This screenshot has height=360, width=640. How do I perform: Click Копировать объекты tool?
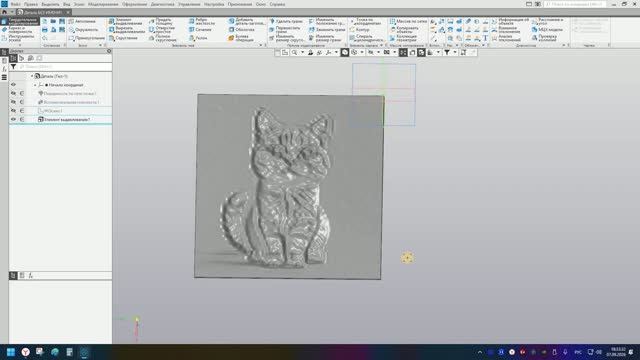coord(404,30)
